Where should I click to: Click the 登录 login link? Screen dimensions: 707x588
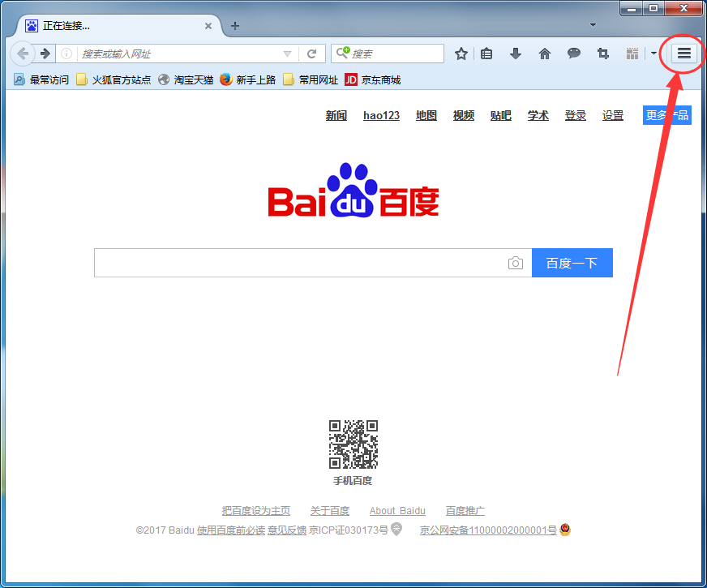[x=576, y=115]
